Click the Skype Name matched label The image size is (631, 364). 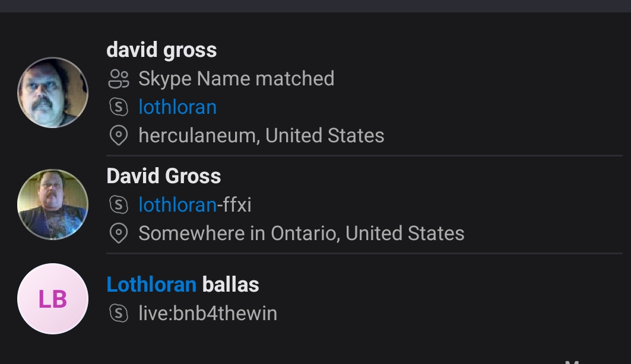tap(236, 79)
